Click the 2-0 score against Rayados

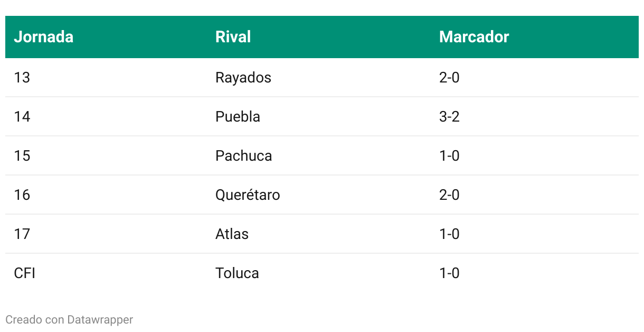[x=449, y=78]
